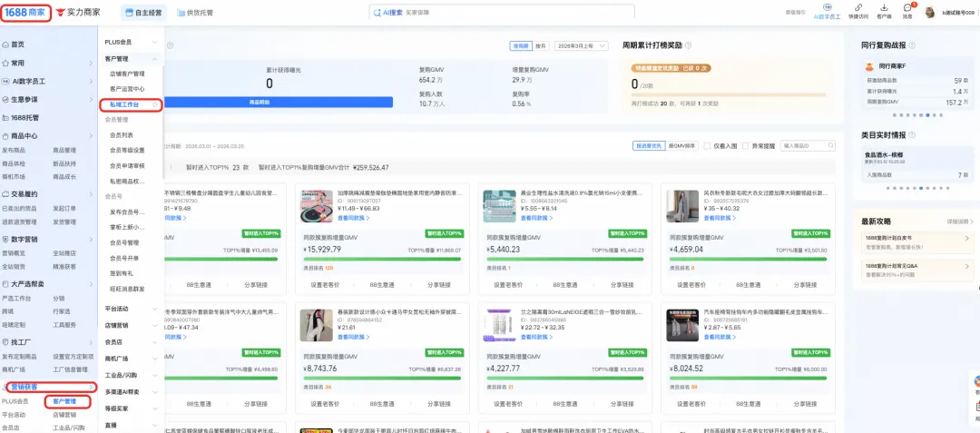The width and height of the screenshot is (980, 433).
Task: Click the user avatar picture
Action: (930, 12)
